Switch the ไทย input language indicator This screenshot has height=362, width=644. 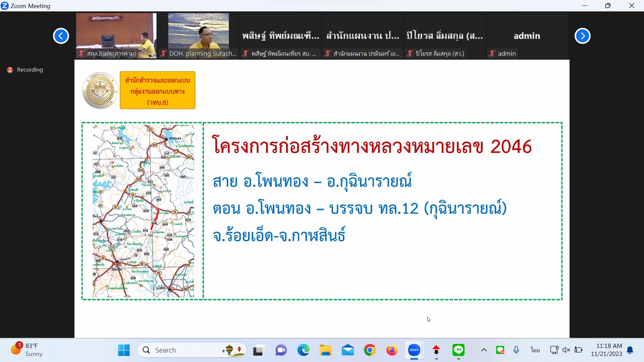(x=535, y=350)
